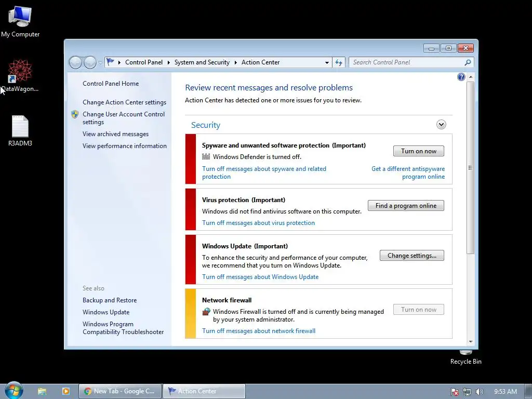Image resolution: width=532 pixels, height=399 pixels.
Task: Click Turn on now for Windows Defender
Action: click(x=419, y=151)
